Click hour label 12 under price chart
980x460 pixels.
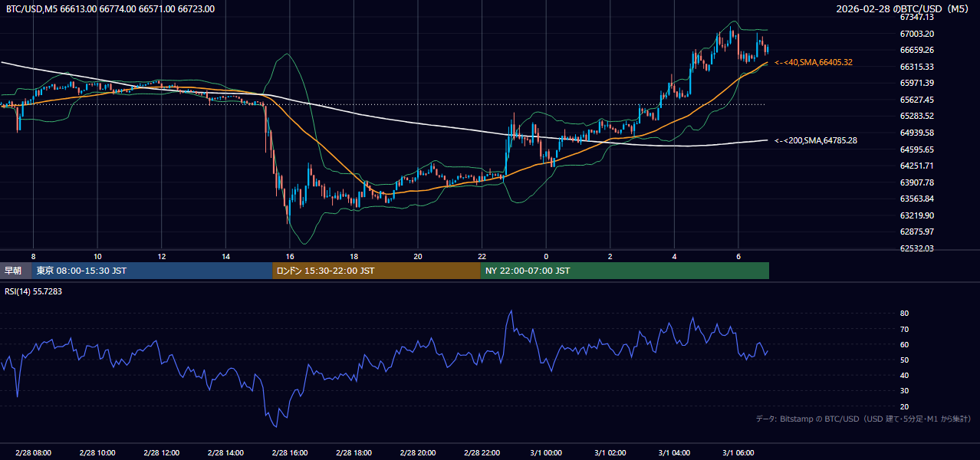161,255
